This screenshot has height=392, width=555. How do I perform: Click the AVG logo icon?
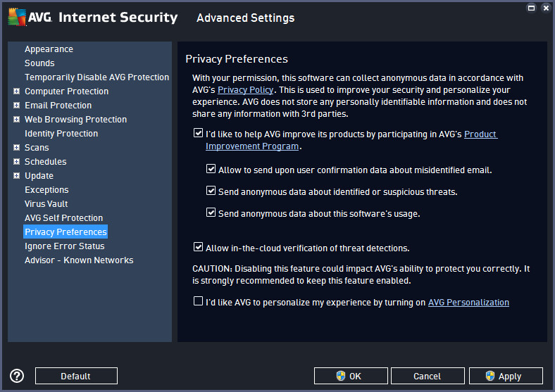coord(17,17)
